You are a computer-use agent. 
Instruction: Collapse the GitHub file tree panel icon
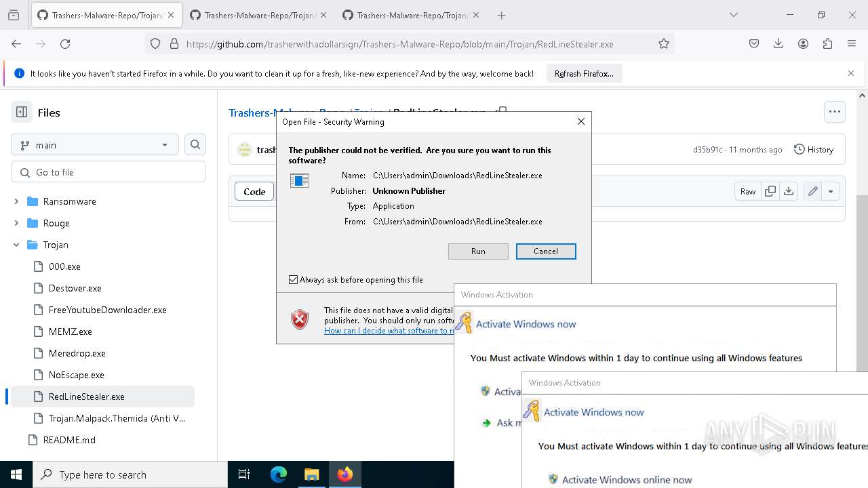[22, 113]
